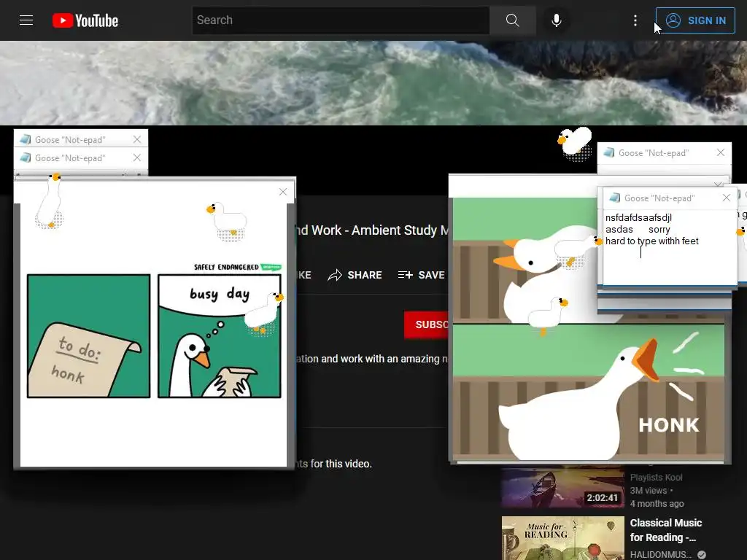Click the goose beside the SAFELY ENDANGERED label
747x560 pixels.
coord(228,222)
